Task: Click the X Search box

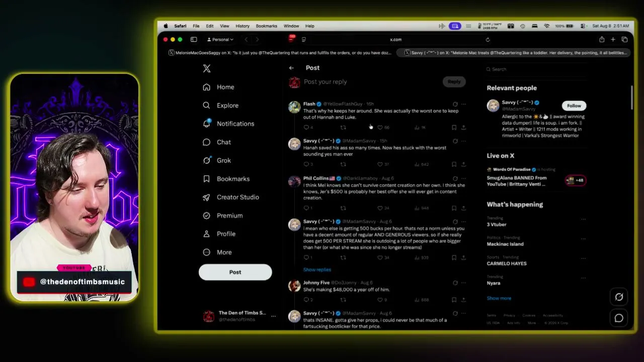Action: [536, 69]
